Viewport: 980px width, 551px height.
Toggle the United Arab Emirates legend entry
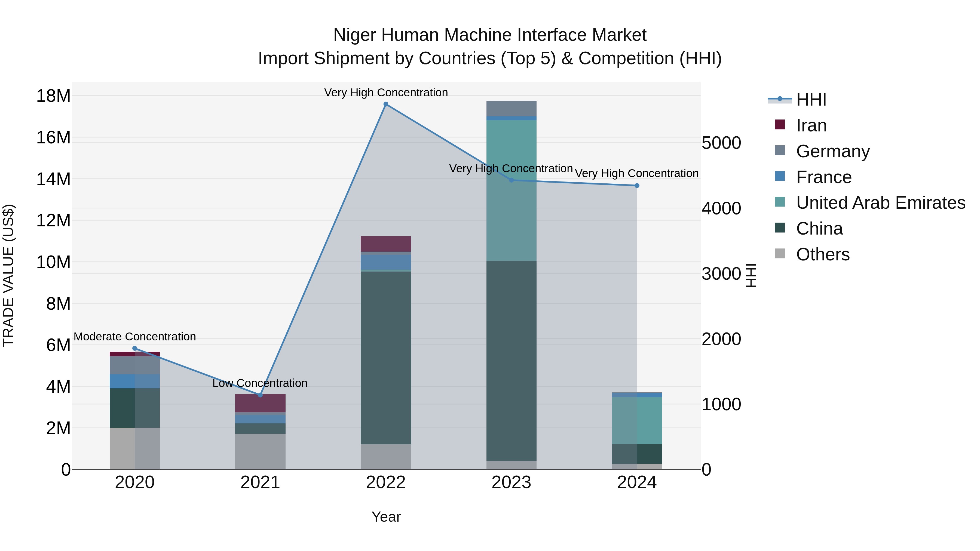tap(870, 203)
